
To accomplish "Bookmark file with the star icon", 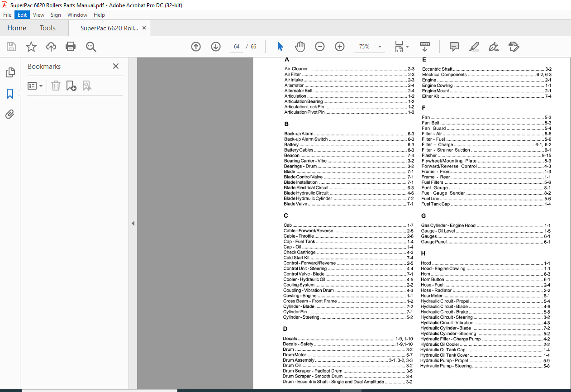I will 31,47.
